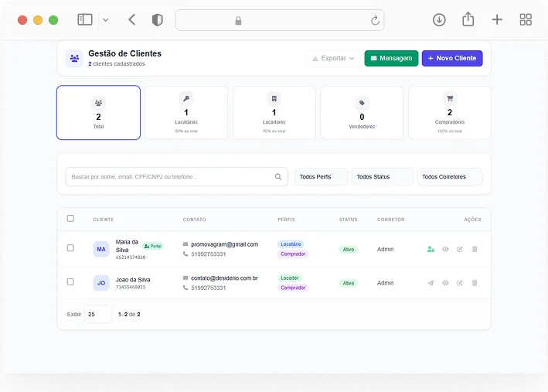Click the Maria da Silva name
548x392 pixels.
click(x=127, y=246)
